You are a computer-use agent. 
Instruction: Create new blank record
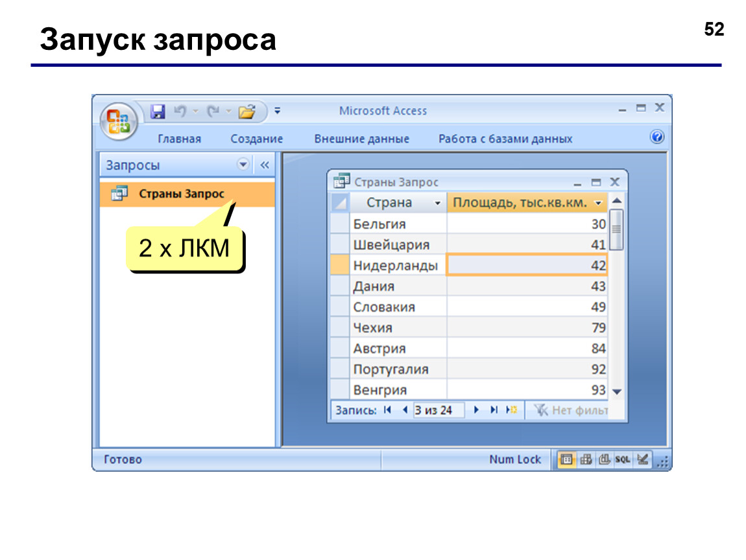tap(511, 410)
